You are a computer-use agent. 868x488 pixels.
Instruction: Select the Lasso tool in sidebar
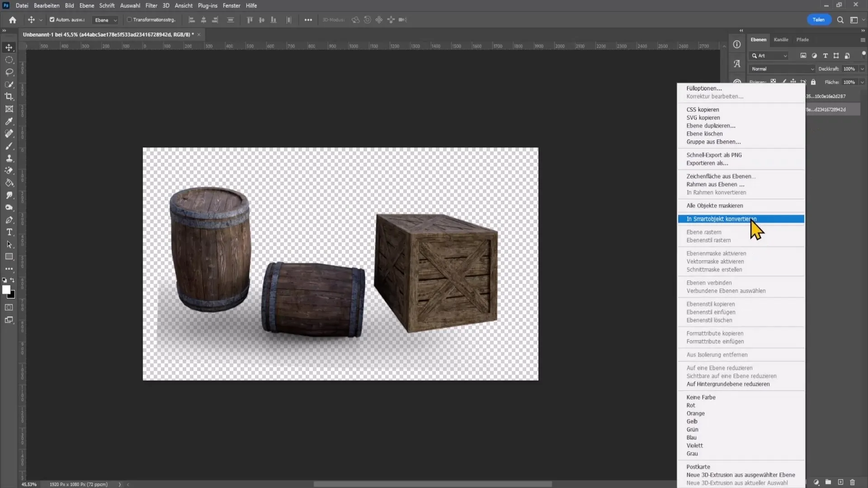click(x=9, y=71)
